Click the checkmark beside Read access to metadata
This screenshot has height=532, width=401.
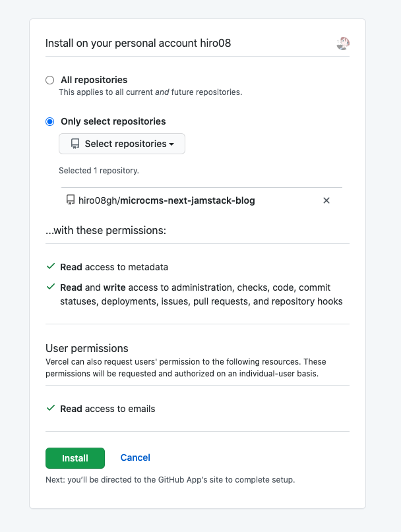pos(51,267)
